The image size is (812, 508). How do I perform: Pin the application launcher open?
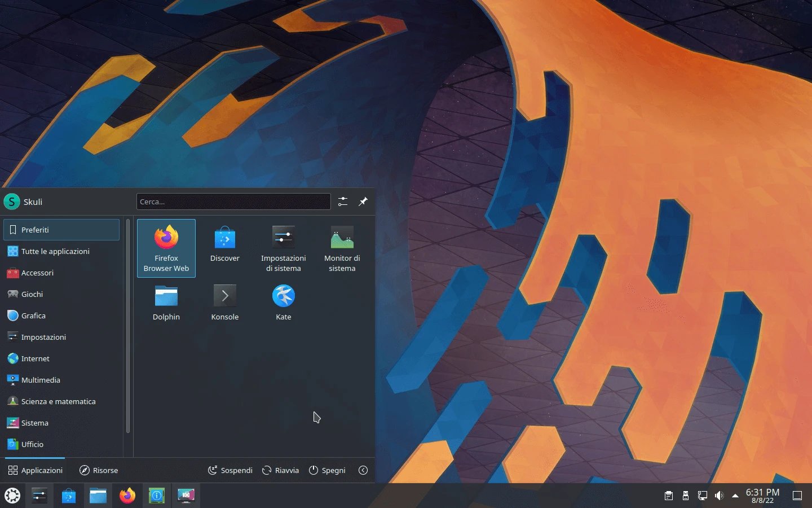coord(363,202)
